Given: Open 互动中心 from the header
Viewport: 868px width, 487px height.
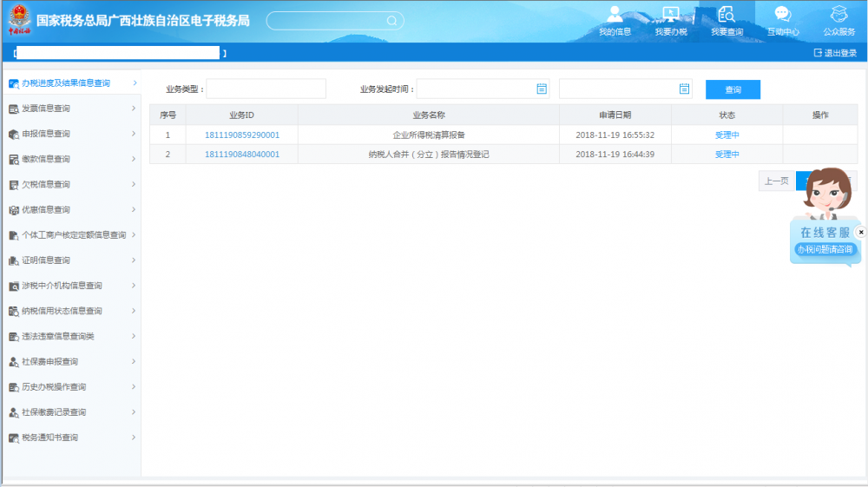Looking at the screenshot, I should [782, 21].
